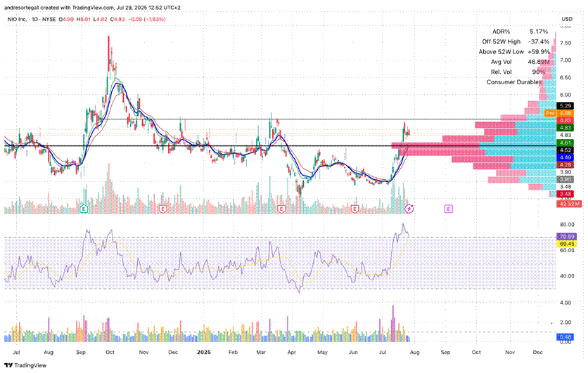
Task: Click the Avg Vol label
Action: (x=501, y=62)
